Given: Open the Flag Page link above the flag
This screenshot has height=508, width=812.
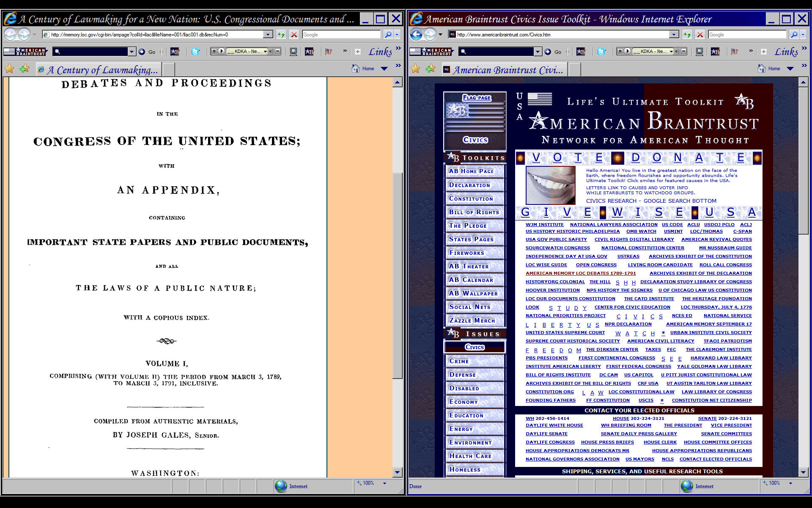Looking at the screenshot, I should [477, 97].
